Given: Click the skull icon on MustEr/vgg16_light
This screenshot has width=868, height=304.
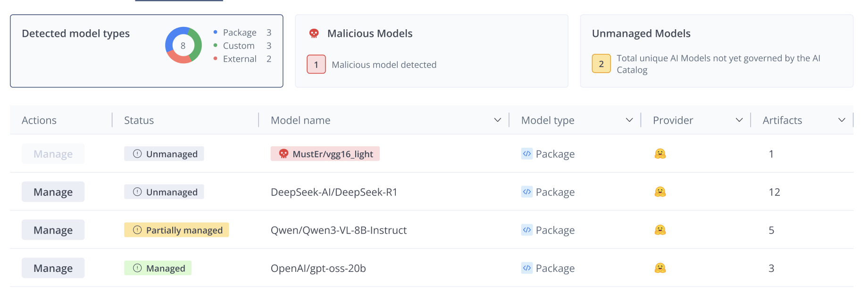Looking at the screenshot, I should coord(284,154).
